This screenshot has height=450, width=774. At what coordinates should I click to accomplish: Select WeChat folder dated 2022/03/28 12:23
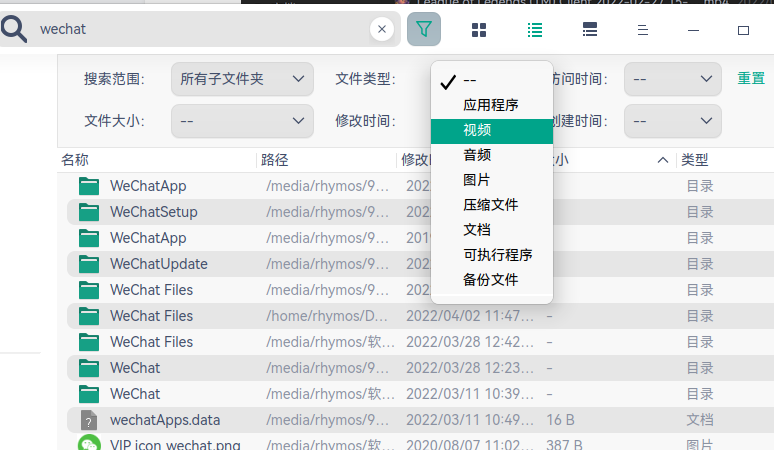tap(421, 368)
